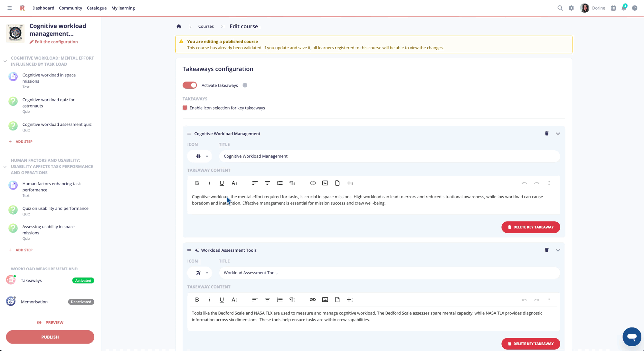Open the notifications bell
The width and height of the screenshot is (644, 351).
[x=624, y=8]
